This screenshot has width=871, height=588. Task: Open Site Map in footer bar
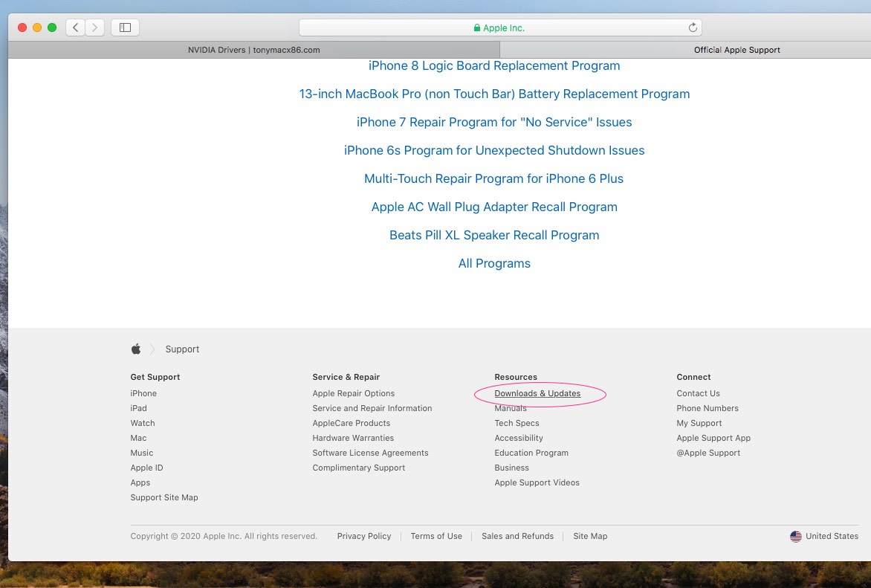coord(590,536)
